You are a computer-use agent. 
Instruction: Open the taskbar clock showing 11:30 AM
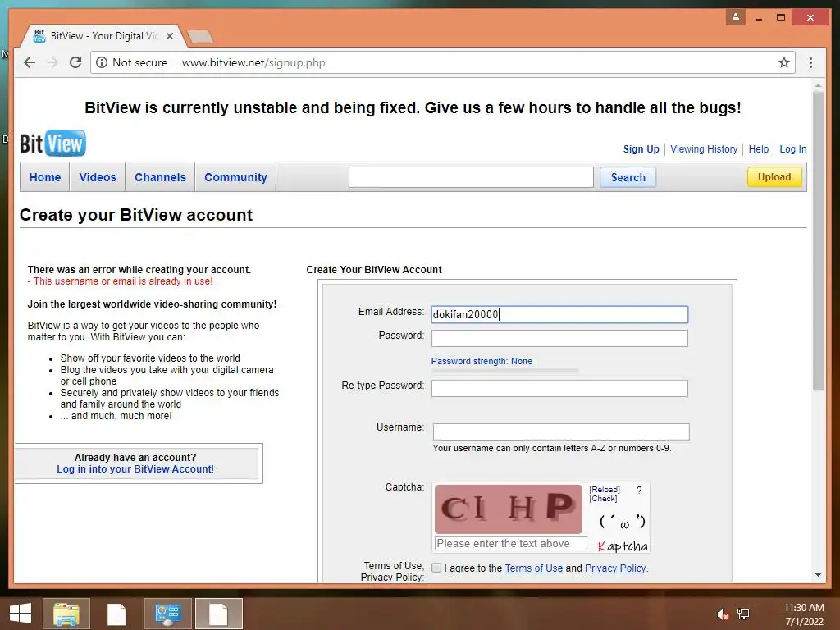pyautogui.click(x=804, y=614)
